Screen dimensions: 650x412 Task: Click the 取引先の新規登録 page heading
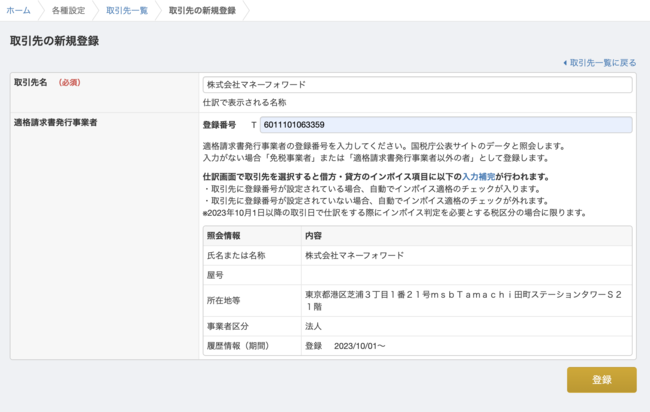click(x=54, y=41)
